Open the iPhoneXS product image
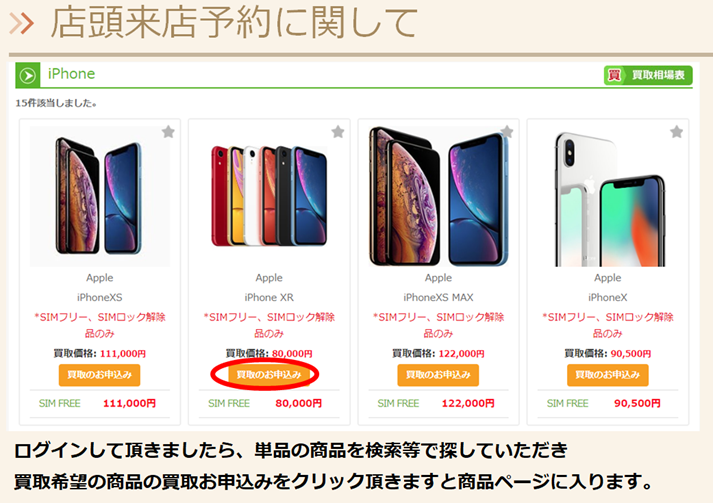The image size is (713, 503). tap(100, 196)
